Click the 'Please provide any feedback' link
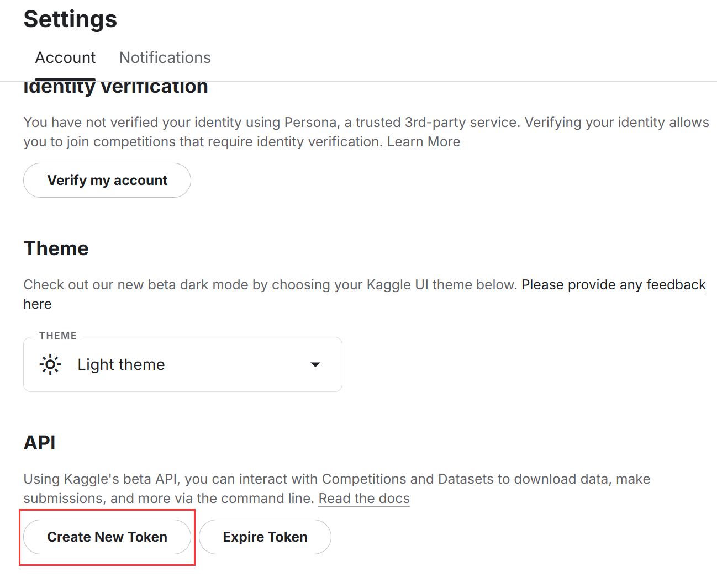The width and height of the screenshot is (717, 588). 613,285
